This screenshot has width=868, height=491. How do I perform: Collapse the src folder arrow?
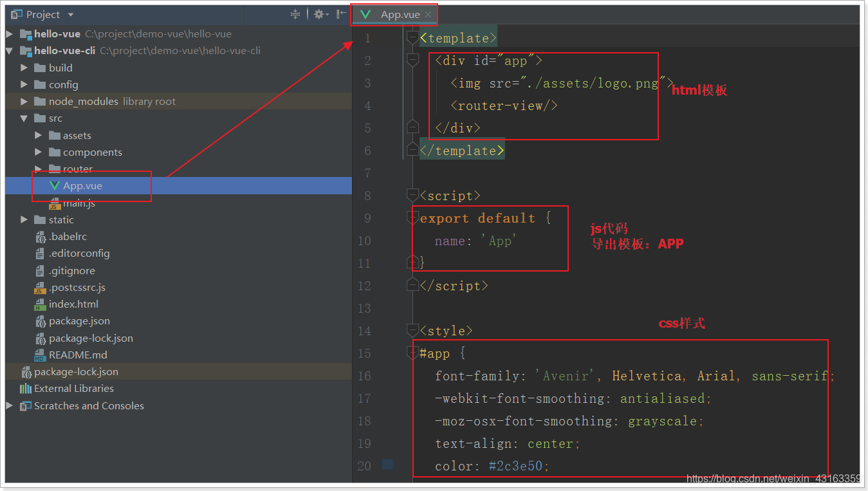[24, 118]
